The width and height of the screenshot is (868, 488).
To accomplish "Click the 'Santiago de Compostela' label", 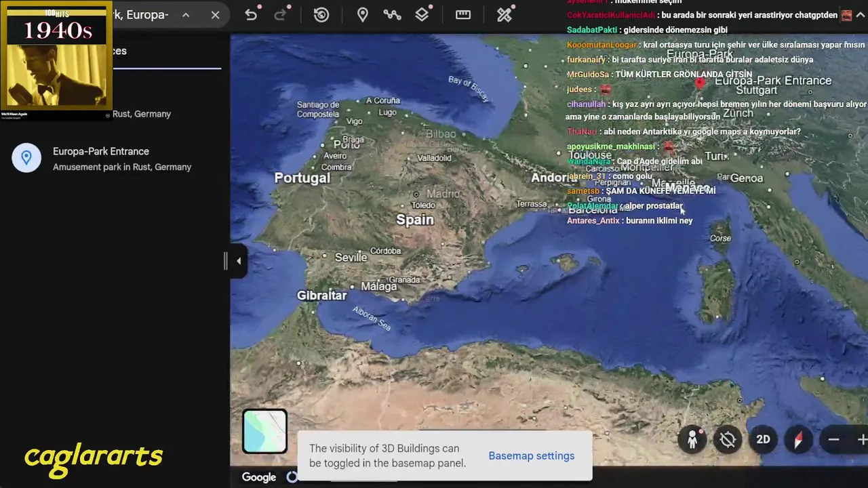I will (x=317, y=110).
